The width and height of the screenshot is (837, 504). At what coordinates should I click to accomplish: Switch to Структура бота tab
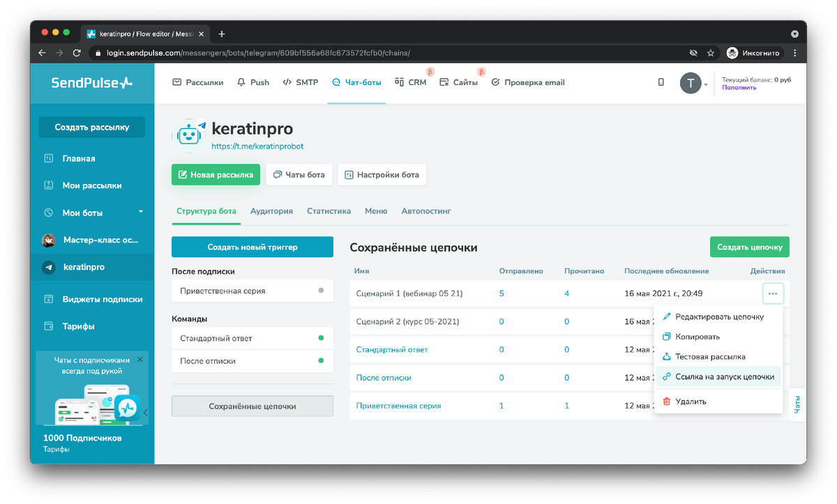click(x=206, y=211)
